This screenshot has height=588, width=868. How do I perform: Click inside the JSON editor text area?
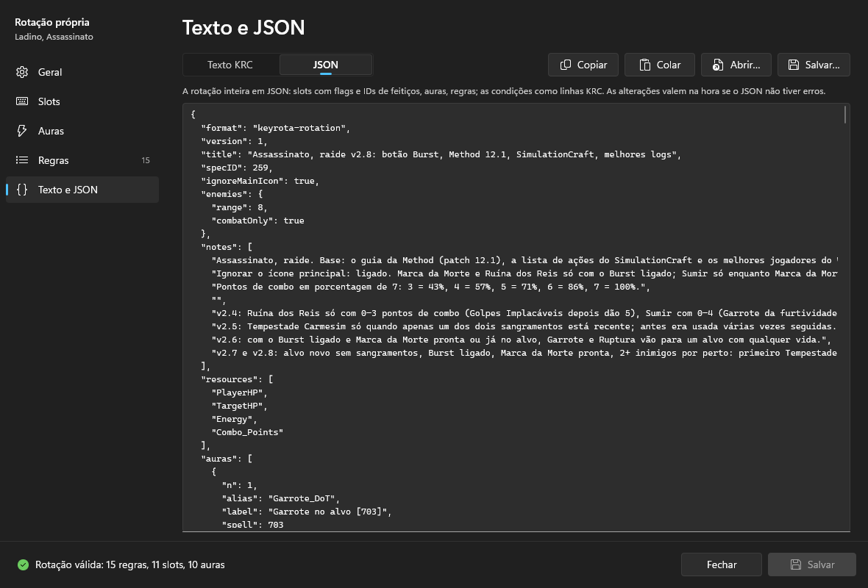516,318
